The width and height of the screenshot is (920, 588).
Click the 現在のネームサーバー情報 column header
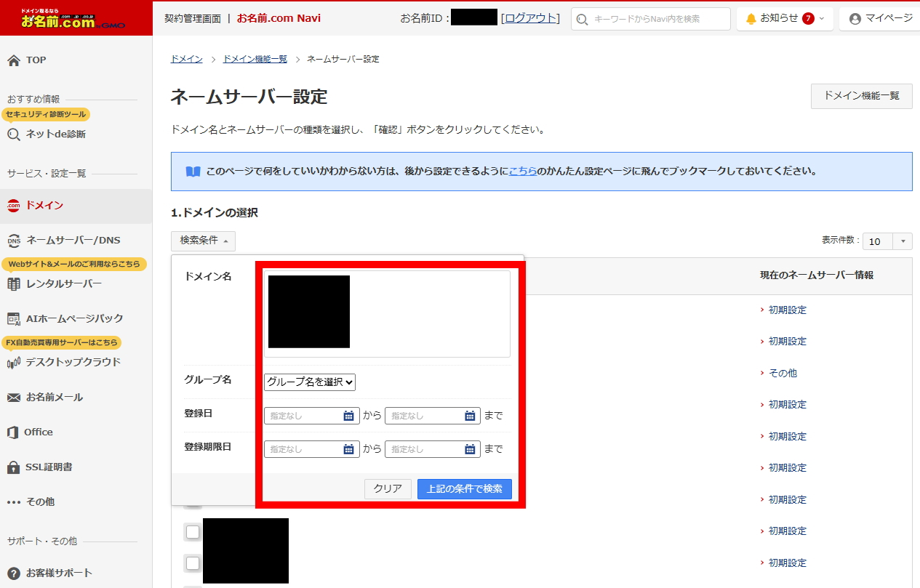(817, 275)
